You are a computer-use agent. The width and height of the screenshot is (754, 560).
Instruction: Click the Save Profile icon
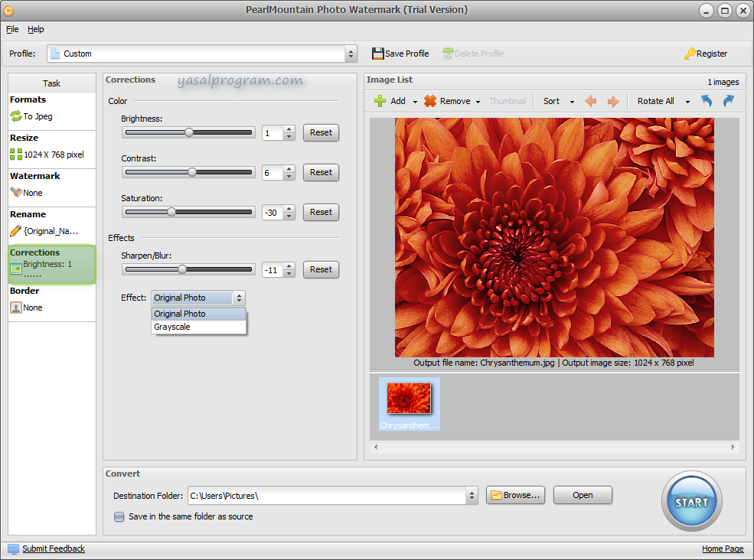tap(377, 54)
